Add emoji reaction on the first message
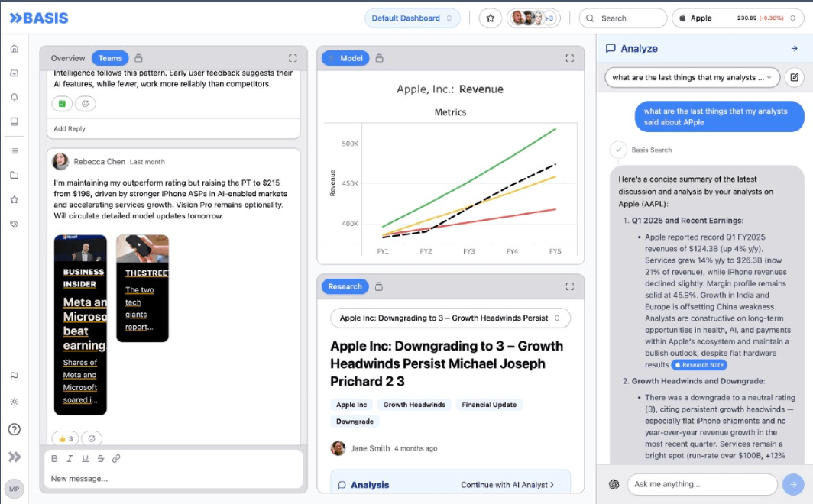813x504 pixels. tap(86, 104)
